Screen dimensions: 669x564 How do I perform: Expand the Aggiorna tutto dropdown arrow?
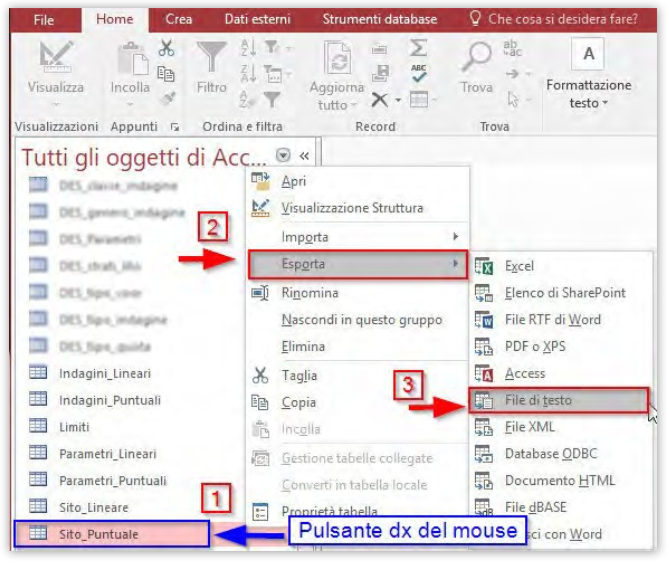pos(353,105)
